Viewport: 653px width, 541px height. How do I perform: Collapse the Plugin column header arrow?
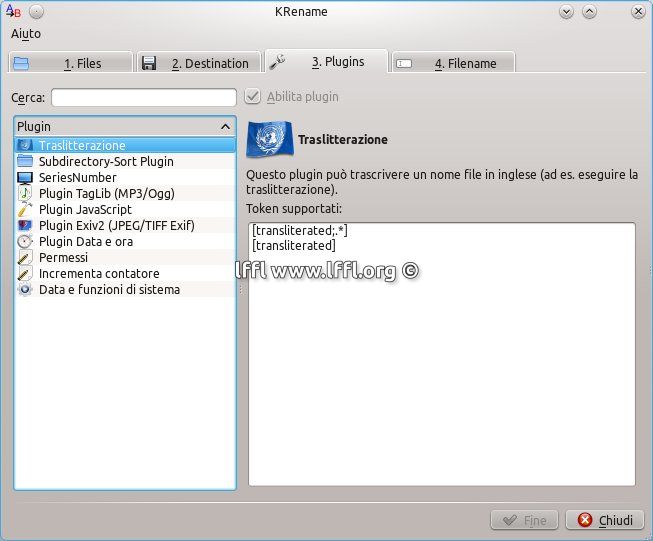point(225,126)
